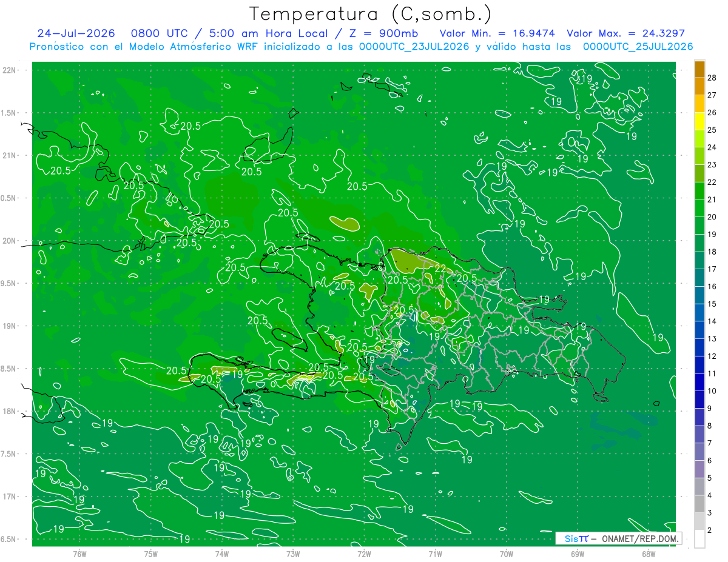The width and height of the screenshot is (728, 562).
Task: Click init time "0000UTC_23JUL2026"
Action: click(x=414, y=47)
